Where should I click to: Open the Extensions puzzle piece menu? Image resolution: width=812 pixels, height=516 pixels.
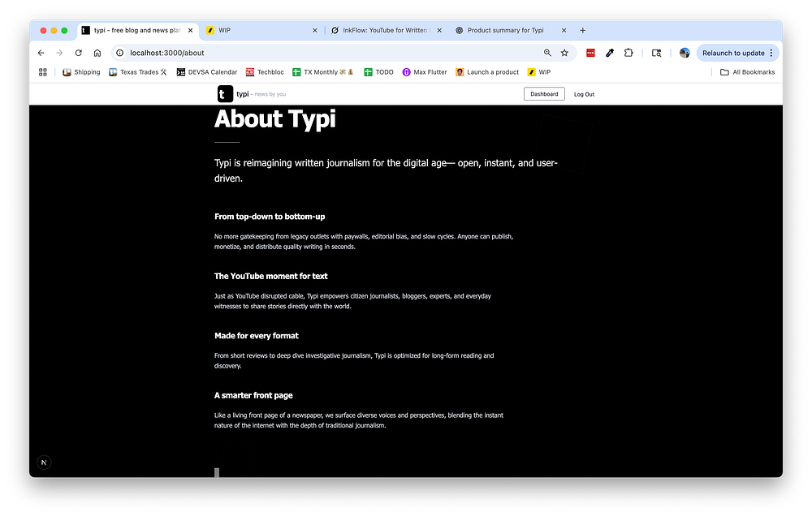tap(628, 53)
